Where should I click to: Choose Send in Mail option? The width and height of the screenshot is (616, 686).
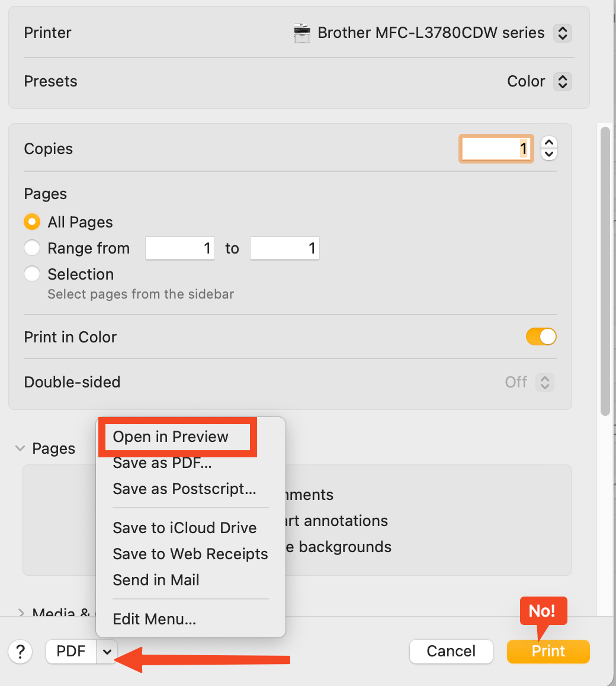pyautogui.click(x=156, y=580)
